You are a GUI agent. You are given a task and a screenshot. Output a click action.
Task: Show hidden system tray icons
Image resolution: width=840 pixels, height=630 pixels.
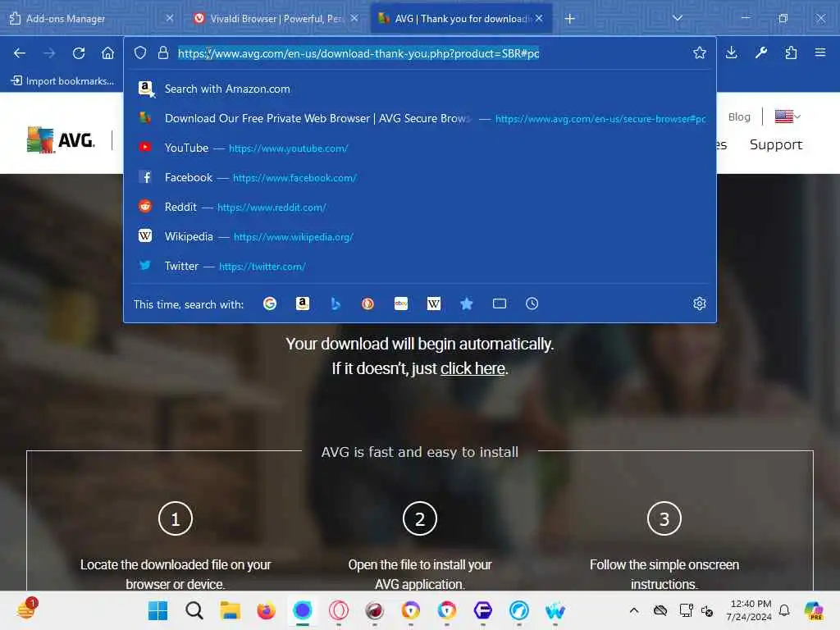[x=634, y=610]
